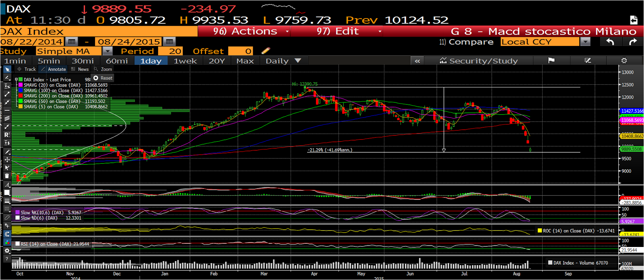Click SMAVG (100) blue color swatch
The width and height of the screenshot is (644, 280).
click(21, 91)
